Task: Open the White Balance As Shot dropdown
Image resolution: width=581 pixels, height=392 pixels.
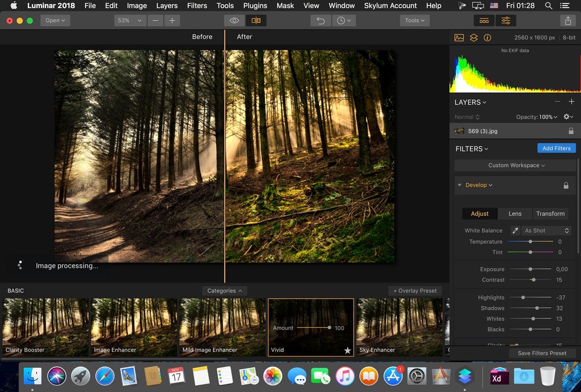Action: pos(546,231)
